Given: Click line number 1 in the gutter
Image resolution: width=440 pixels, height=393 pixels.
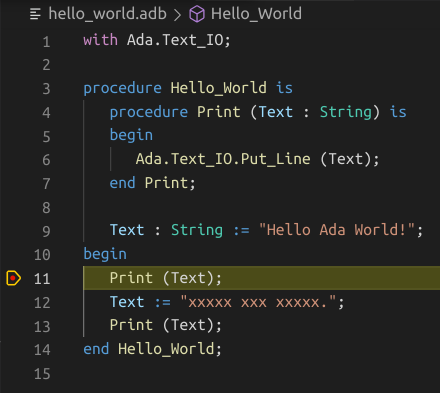Looking at the screenshot, I should tap(46, 42).
